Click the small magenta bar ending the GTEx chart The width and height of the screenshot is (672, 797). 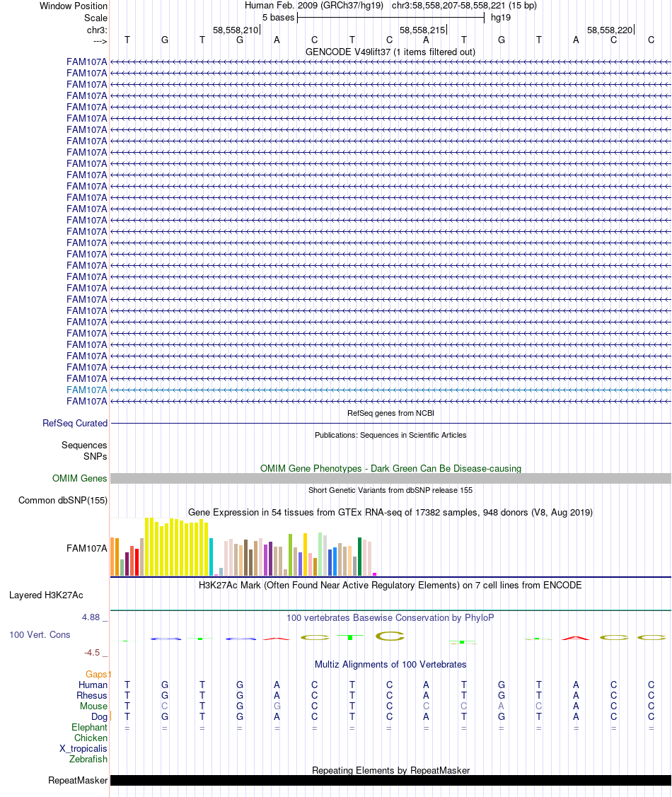pos(375,574)
